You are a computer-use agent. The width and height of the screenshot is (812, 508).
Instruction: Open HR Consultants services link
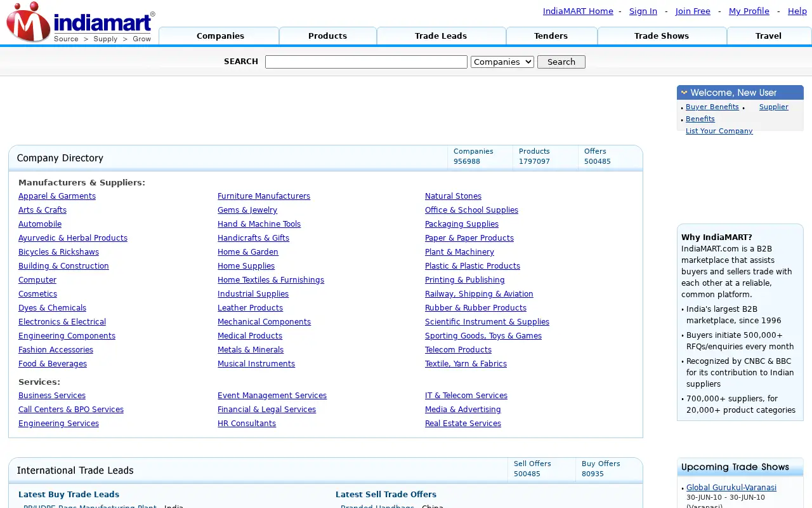point(247,424)
